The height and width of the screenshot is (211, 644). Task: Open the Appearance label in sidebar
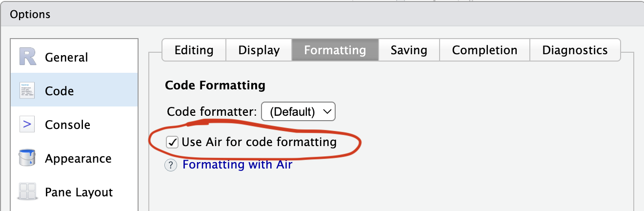(78, 159)
